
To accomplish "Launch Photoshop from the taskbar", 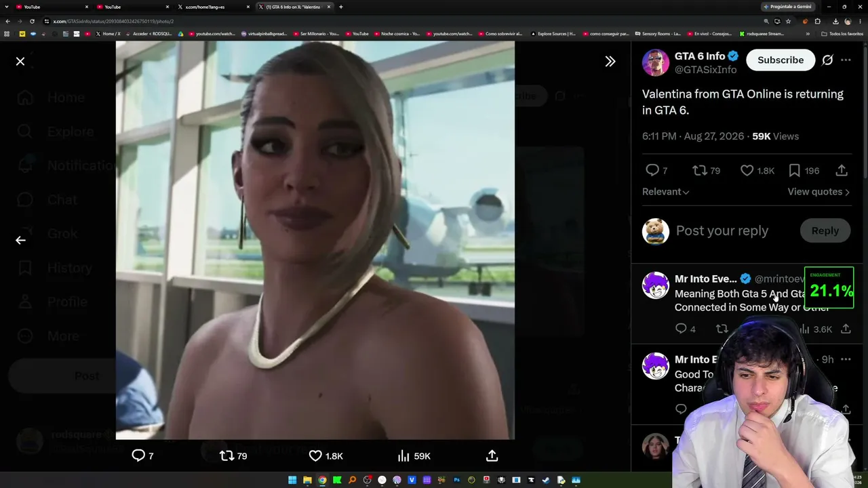I will click(456, 480).
